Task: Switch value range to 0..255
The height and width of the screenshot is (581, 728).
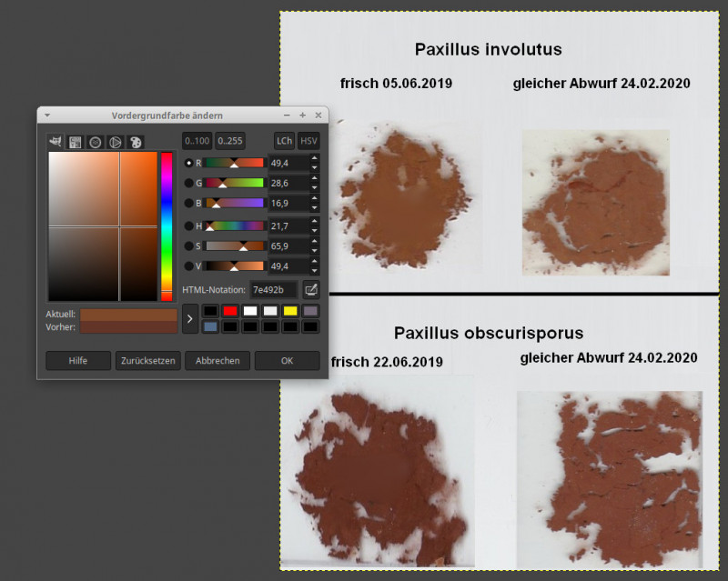Action: tap(229, 141)
